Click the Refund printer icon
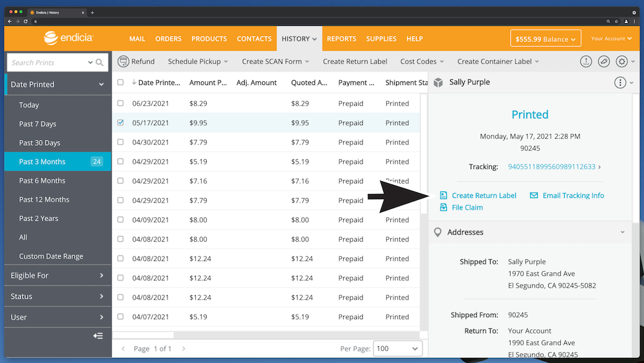644x363 pixels. [x=123, y=61]
